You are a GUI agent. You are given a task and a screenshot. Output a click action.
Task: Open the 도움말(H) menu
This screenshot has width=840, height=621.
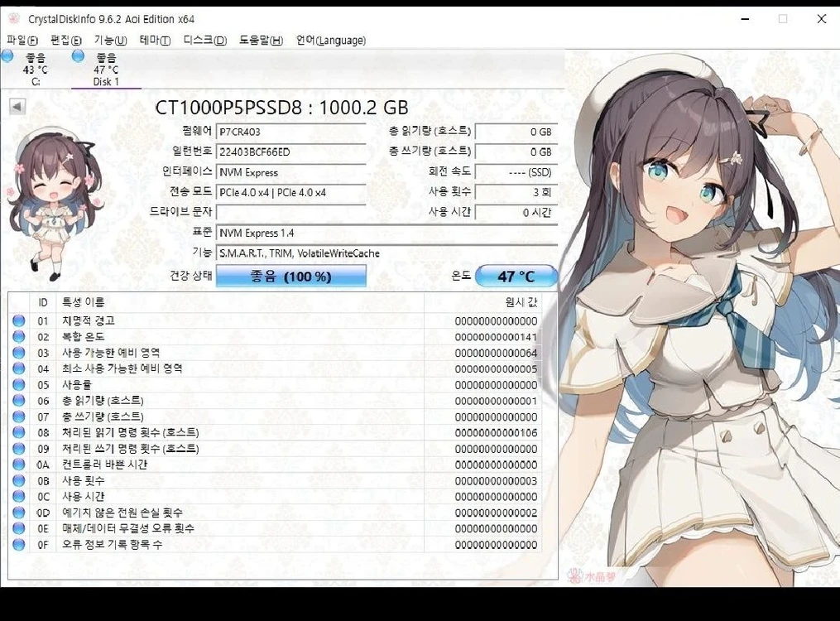[x=261, y=41]
